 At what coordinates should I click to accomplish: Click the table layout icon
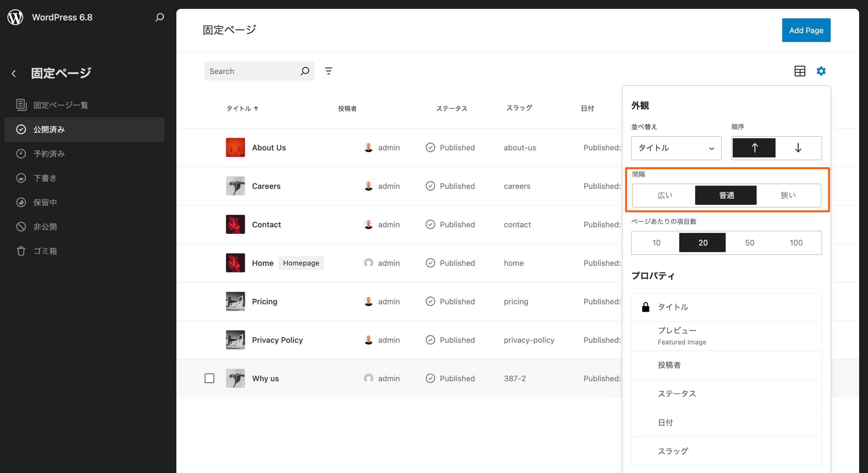(x=799, y=71)
